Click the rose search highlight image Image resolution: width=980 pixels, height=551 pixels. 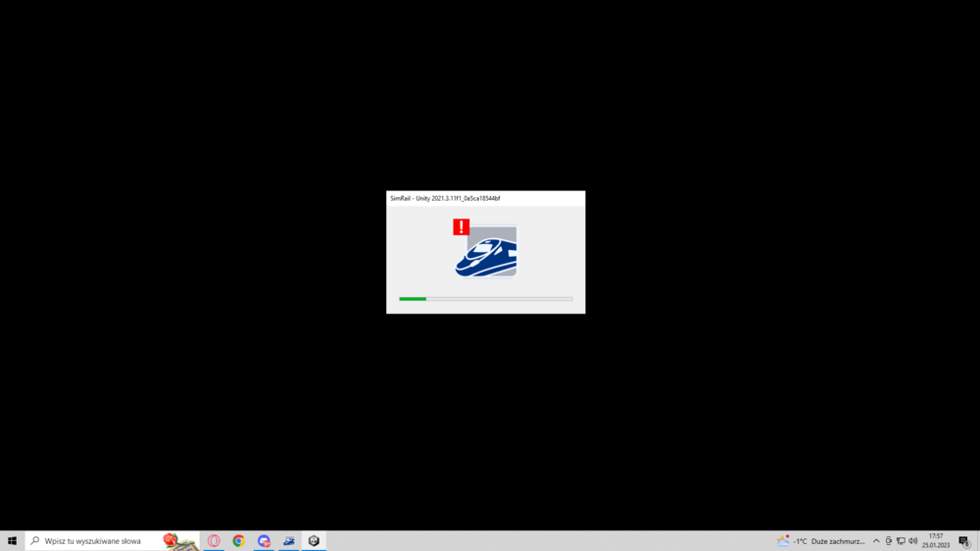pos(177,541)
